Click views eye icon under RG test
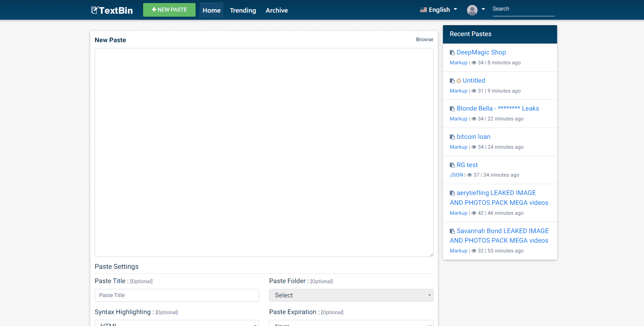 coord(470,175)
